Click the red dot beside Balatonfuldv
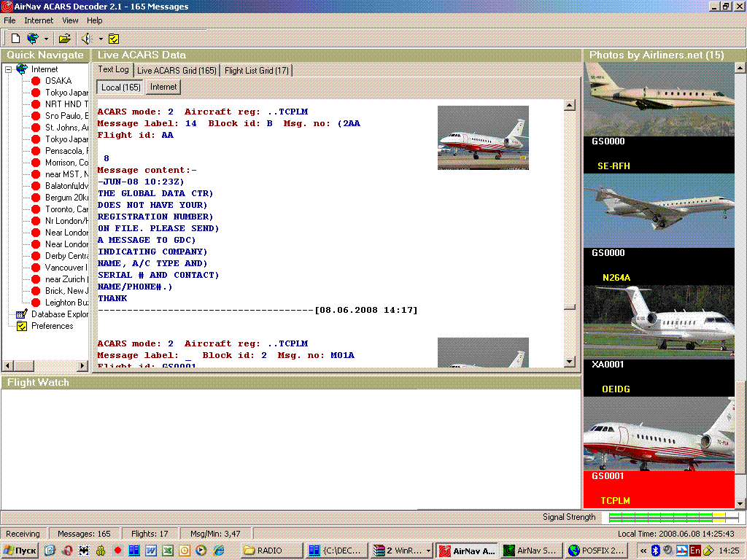This screenshot has width=747, height=560. pos(36,186)
